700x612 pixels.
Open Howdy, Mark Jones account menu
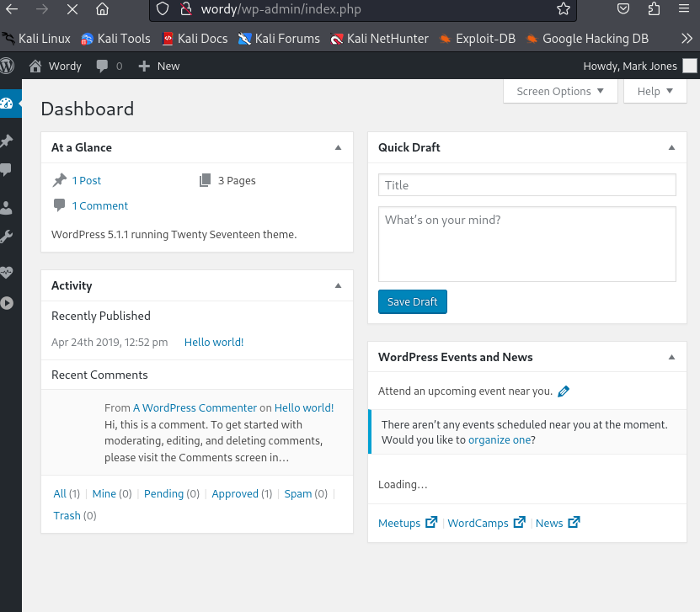[630, 66]
